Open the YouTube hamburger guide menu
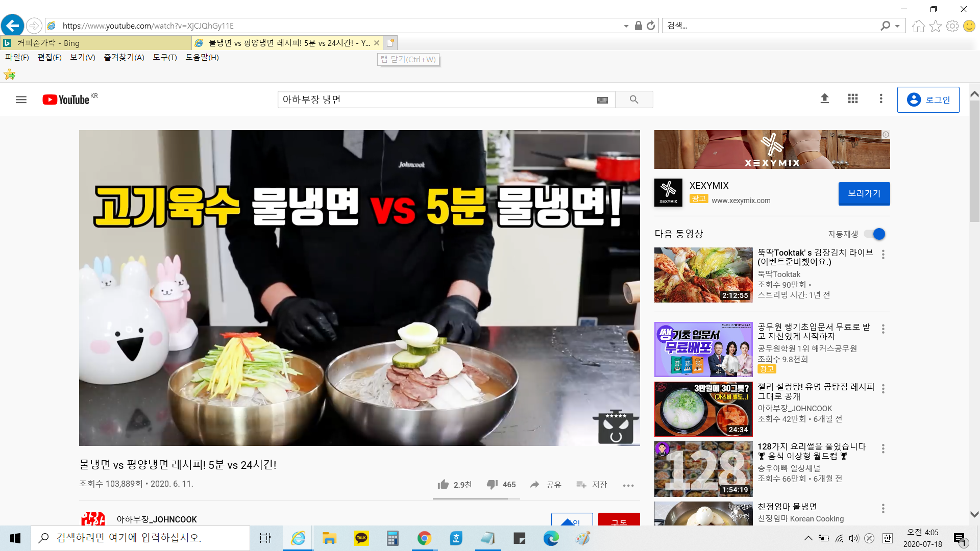 pos(21,99)
